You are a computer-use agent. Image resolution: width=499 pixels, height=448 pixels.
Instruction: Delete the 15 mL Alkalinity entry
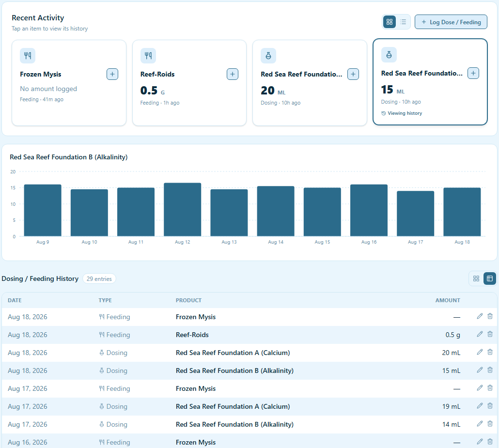pyautogui.click(x=490, y=370)
